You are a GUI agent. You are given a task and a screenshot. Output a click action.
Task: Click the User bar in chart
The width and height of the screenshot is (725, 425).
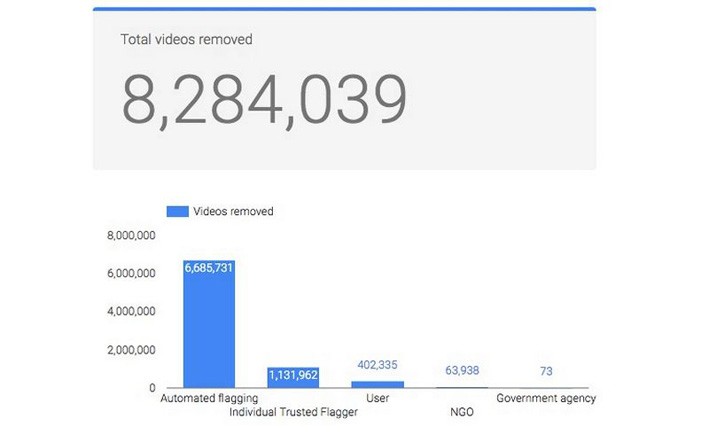coord(377,384)
